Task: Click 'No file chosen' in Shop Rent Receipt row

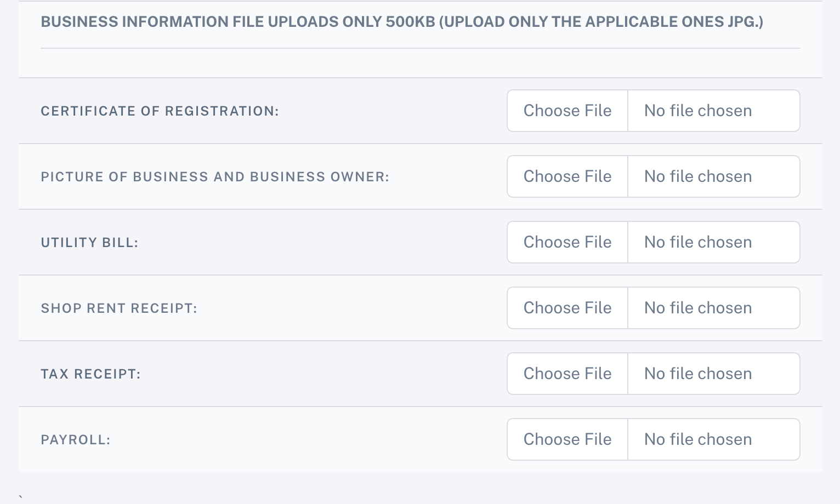Action: pyautogui.click(x=698, y=308)
